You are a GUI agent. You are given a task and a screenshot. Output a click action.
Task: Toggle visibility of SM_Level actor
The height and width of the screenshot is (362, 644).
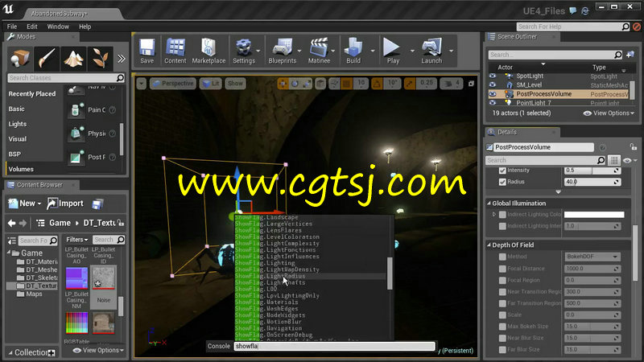(x=493, y=84)
